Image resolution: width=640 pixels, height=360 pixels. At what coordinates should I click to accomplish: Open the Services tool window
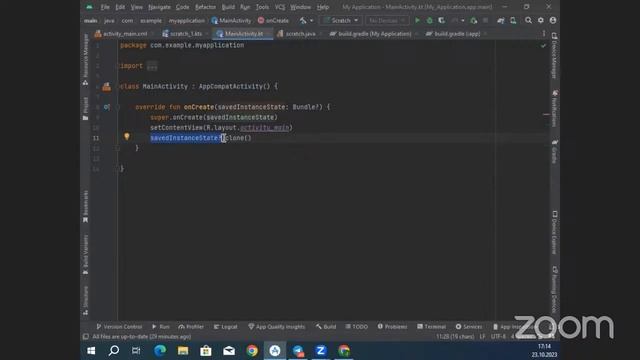[469, 327]
